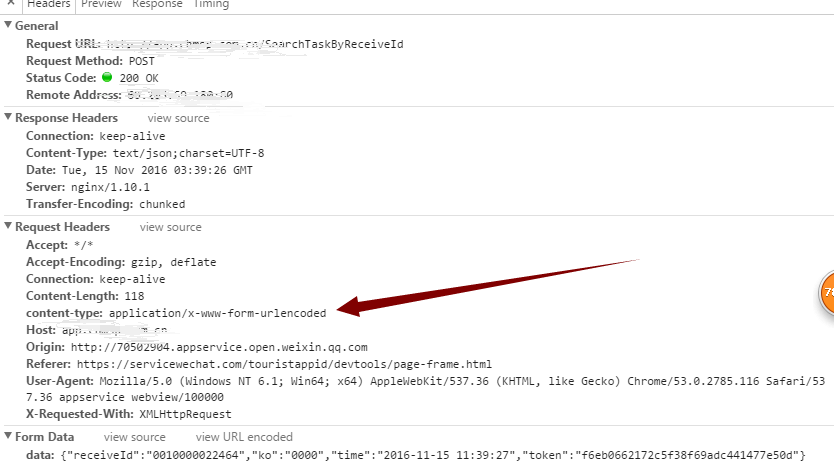The height and width of the screenshot is (469, 834).
Task: Select the content-type header value
Action: click(x=217, y=313)
